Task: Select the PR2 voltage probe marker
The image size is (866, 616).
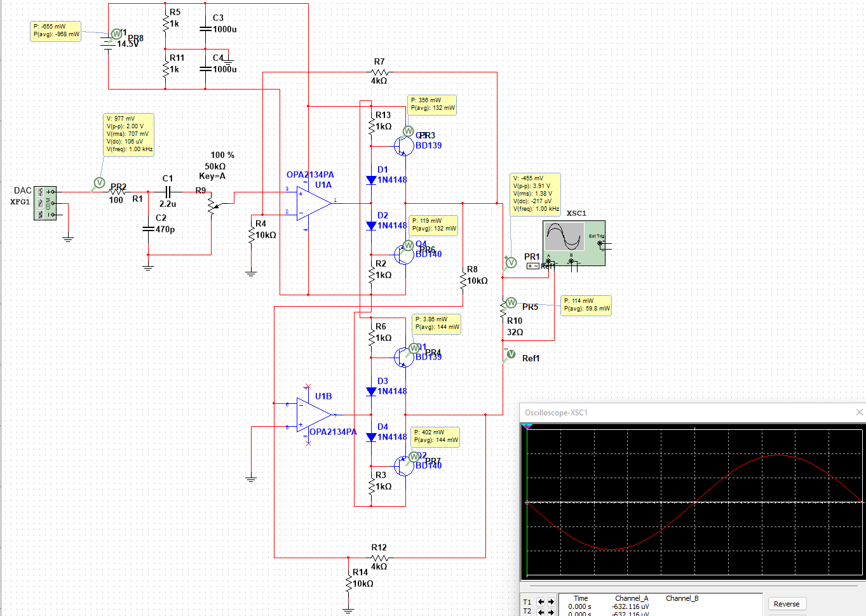Action: coord(99,183)
